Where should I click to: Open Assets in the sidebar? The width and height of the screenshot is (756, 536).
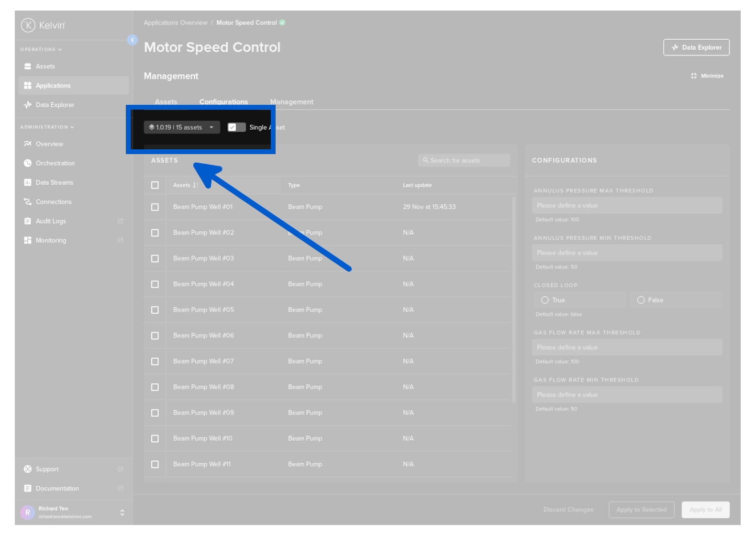click(45, 67)
